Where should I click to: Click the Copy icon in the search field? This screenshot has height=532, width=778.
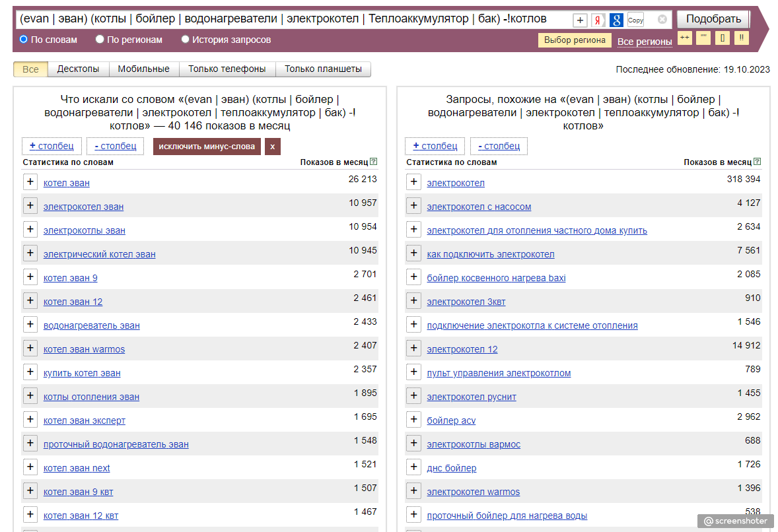pyautogui.click(x=635, y=20)
